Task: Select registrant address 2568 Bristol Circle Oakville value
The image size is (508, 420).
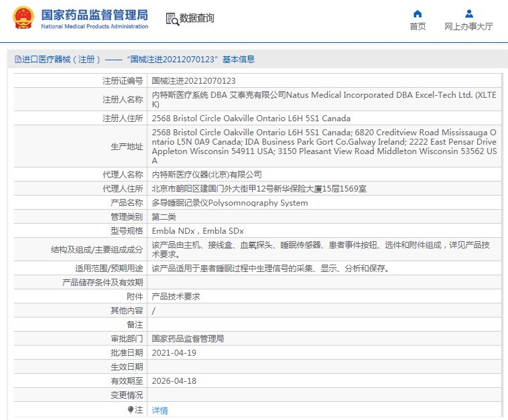Action: tap(251, 118)
